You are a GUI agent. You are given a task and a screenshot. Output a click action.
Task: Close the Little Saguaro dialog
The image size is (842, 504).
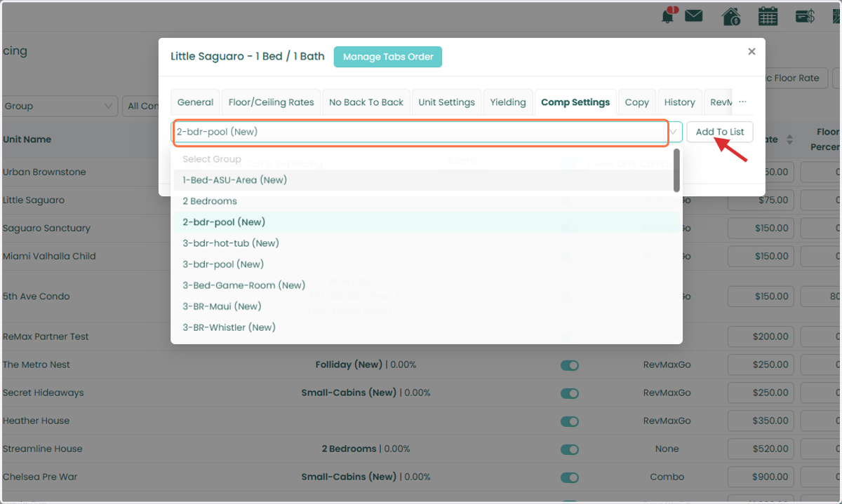[751, 51]
